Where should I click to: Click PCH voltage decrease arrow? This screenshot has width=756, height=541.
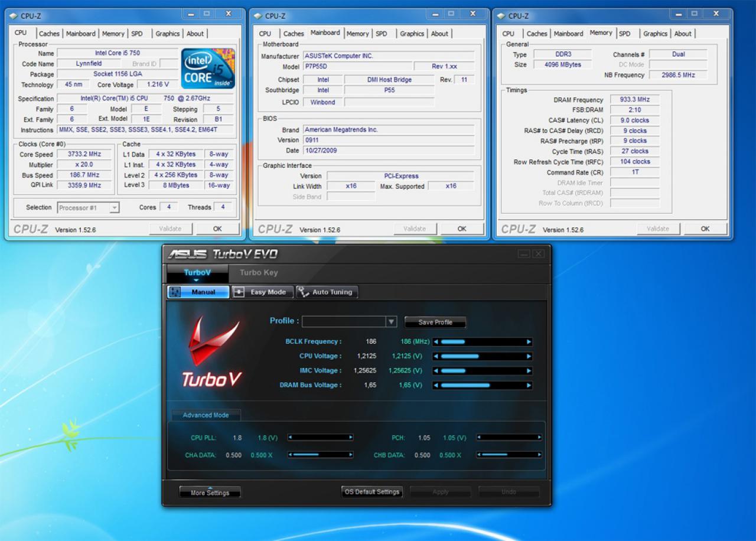click(x=479, y=438)
